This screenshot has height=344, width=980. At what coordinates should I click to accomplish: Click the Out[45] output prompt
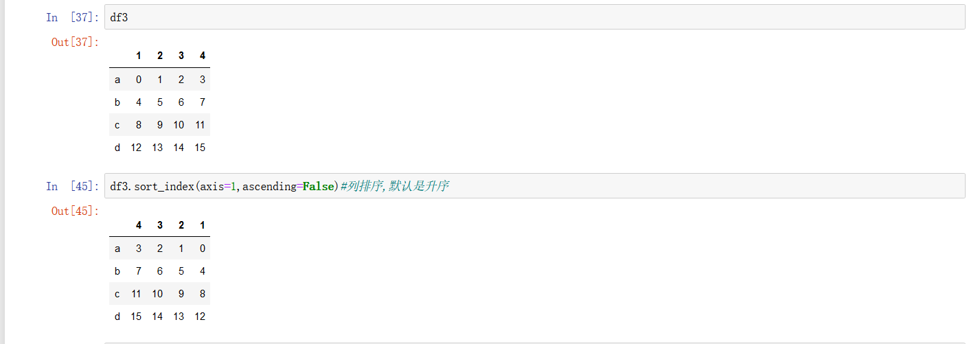[75, 211]
